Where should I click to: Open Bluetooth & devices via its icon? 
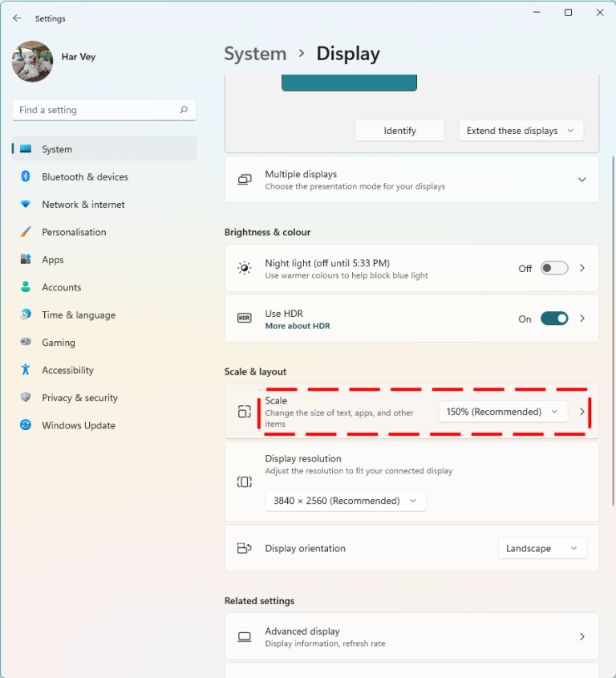click(x=26, y=177)
